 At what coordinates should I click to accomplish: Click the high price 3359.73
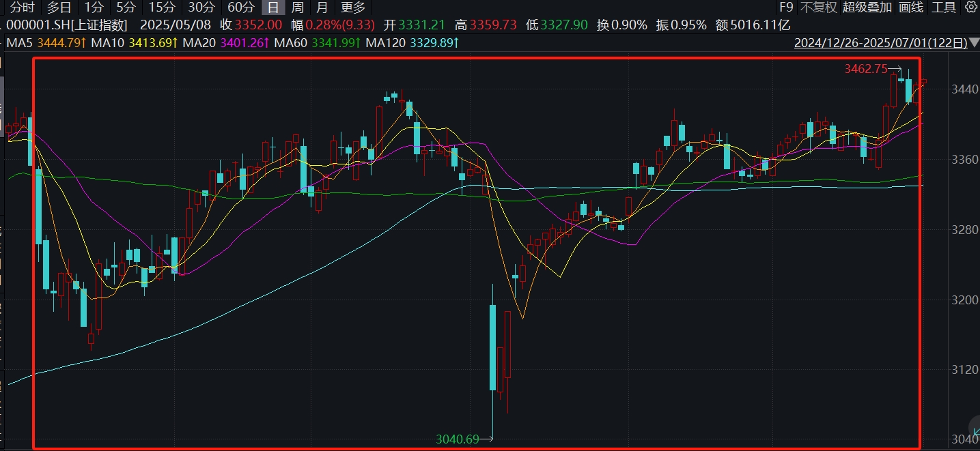(493, 25)
